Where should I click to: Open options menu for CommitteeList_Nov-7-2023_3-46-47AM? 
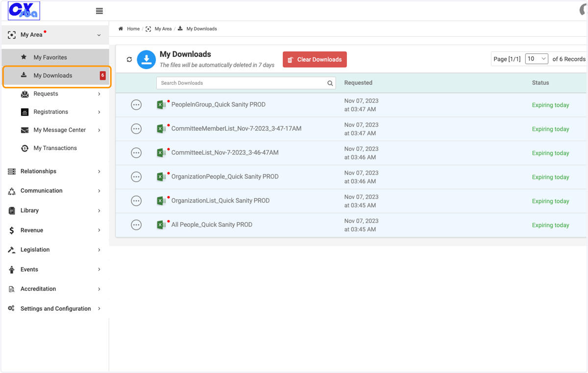click(136, 153)
